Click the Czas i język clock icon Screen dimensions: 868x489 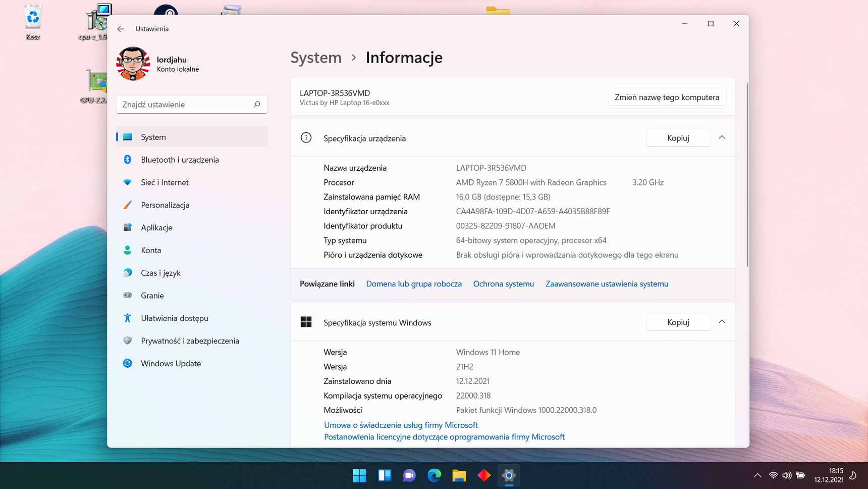(128, 273)
